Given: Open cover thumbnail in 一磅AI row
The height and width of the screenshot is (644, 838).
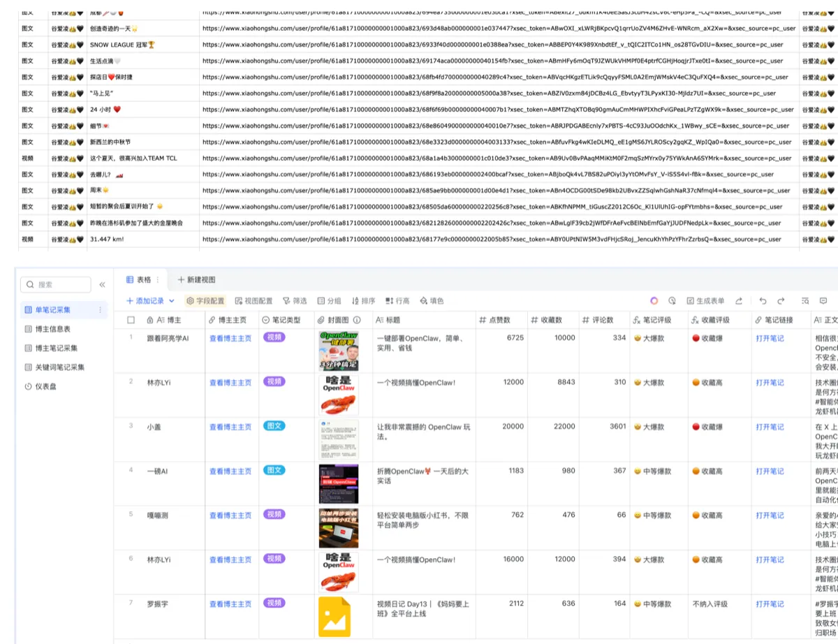Looking at the screenshot, I should [339, 484].
